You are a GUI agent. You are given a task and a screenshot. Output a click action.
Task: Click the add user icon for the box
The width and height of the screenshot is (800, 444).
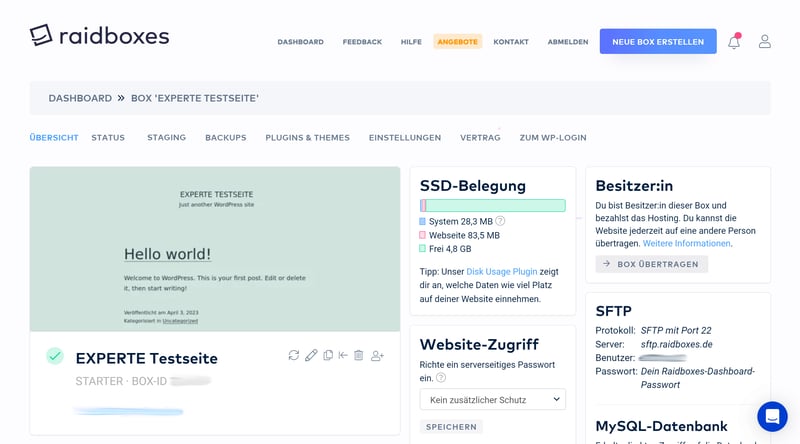click(377, 355)
